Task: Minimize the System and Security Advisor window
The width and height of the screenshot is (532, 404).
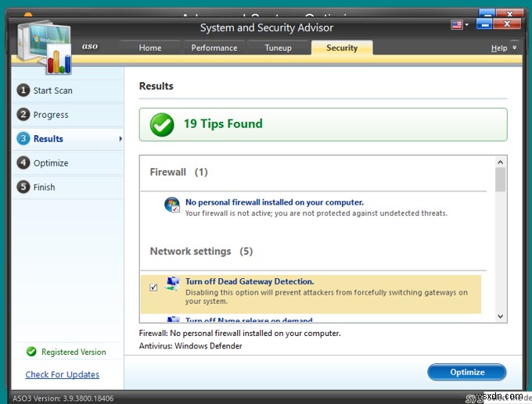Action: (484, 24)
